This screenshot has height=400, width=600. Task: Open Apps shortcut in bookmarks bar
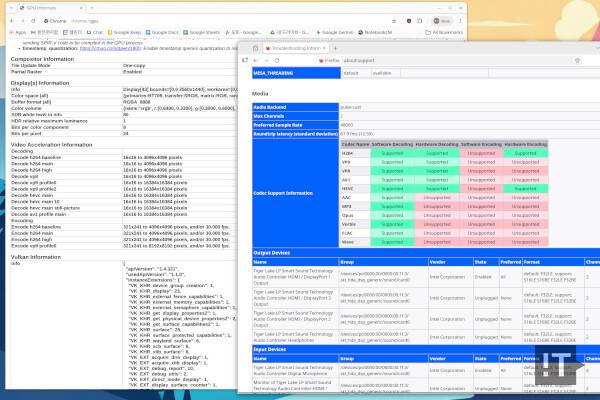pyautogui.click(x=16, y=32)
